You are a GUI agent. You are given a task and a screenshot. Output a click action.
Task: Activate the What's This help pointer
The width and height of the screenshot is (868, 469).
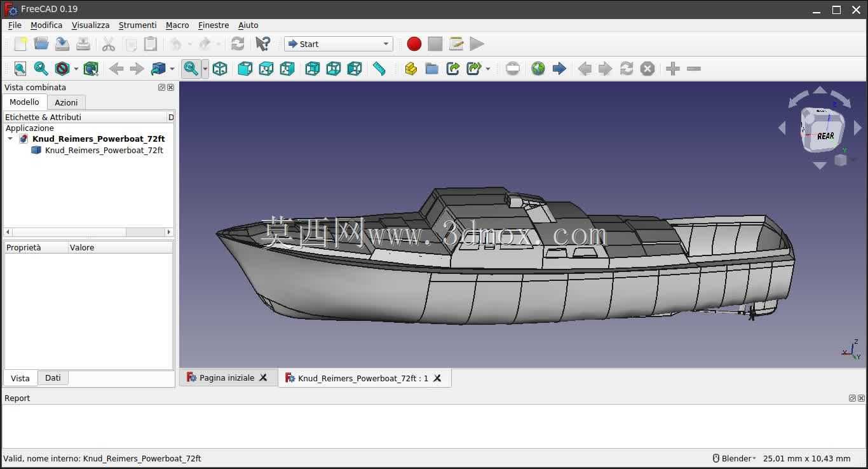coord(262,44)
